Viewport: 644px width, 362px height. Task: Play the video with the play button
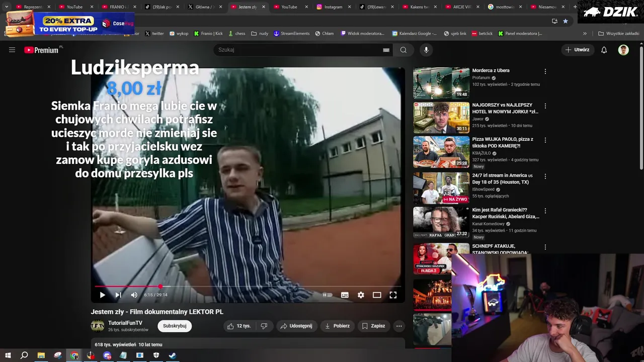[x=102, y=295]
